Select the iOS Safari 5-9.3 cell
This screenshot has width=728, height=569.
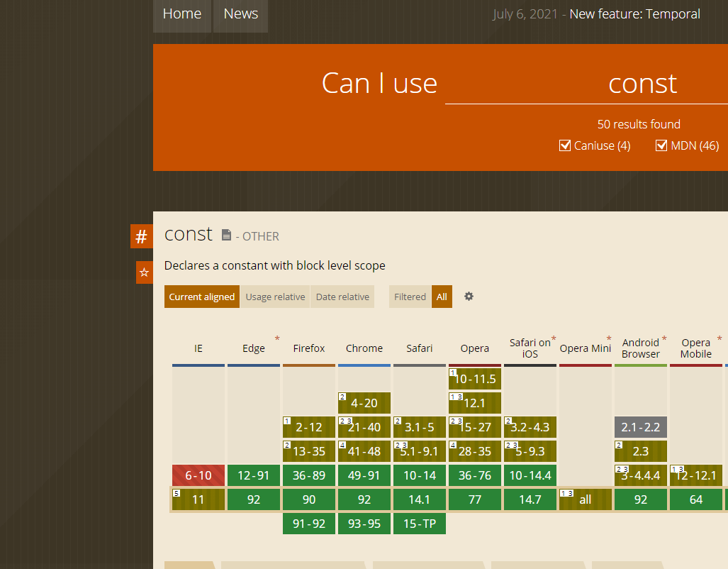click(530, 451)
